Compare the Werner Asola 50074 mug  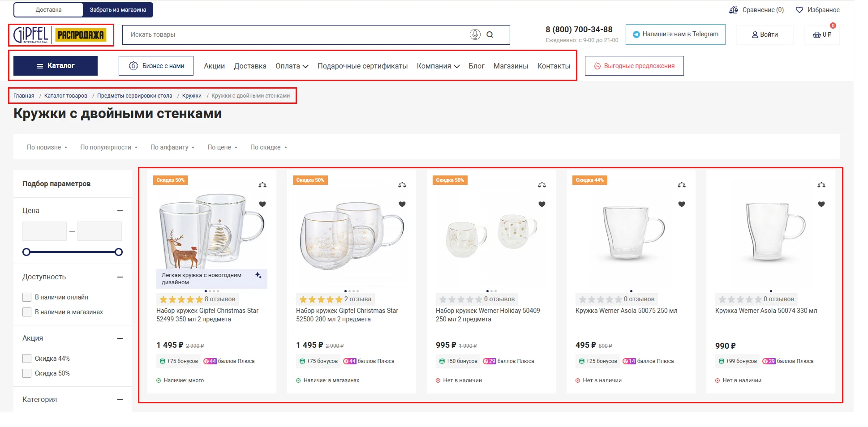pyautogui.click(x=821, y=185)
